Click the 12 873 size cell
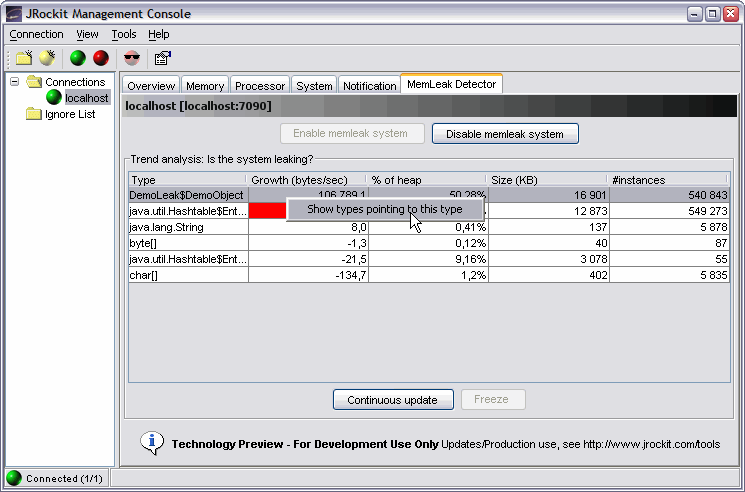The height and width of the screenshot is (492, 745). pyautogui.click(x=549, y=211)
